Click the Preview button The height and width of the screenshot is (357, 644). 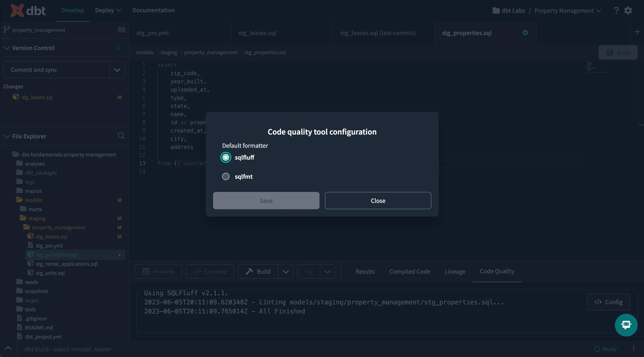pos(158,272)
